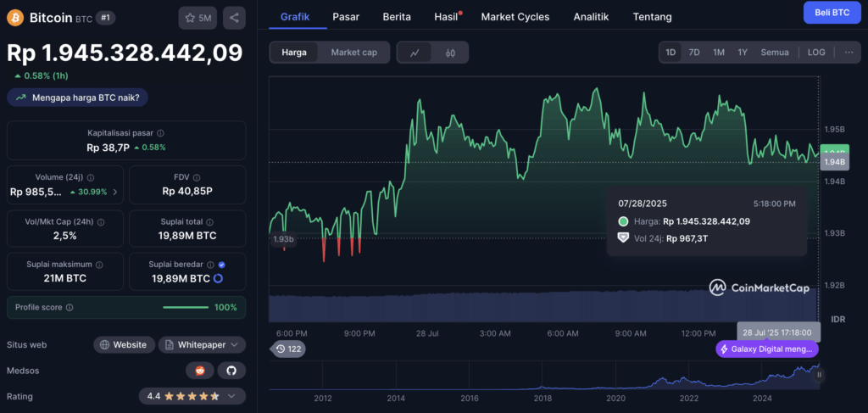This screenshot has width=868, height=413.
Task: Click the 28 Jul '25 17:18:00 time marker
Action: point(779,332)
